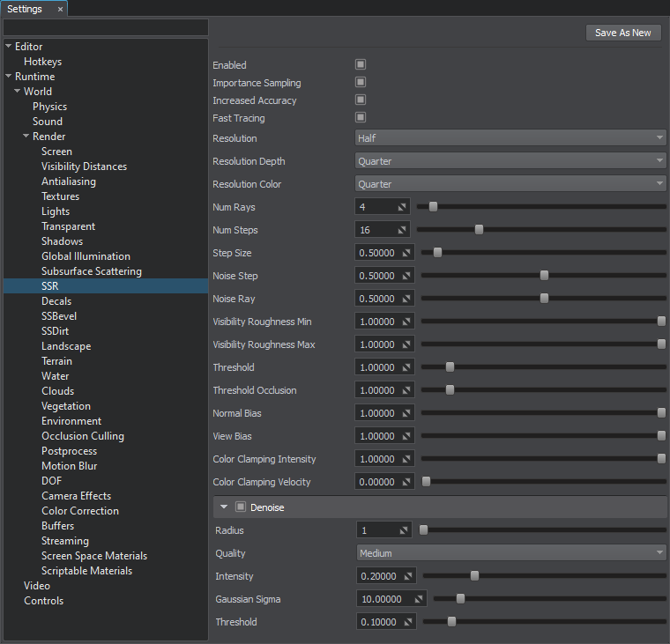Open the Resolution Depth dropdown
This screenshot has height=644, width=670.
pyautogui.click(x=510, y=161)
